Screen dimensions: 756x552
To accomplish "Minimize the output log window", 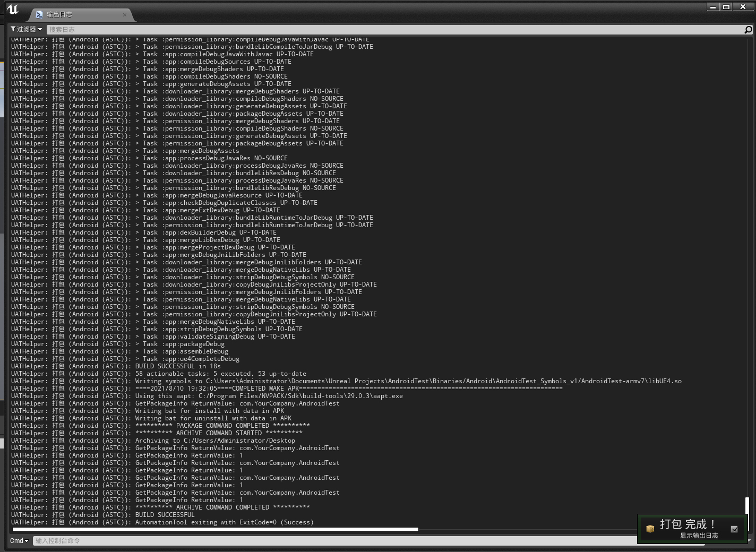I will (713, 7).
